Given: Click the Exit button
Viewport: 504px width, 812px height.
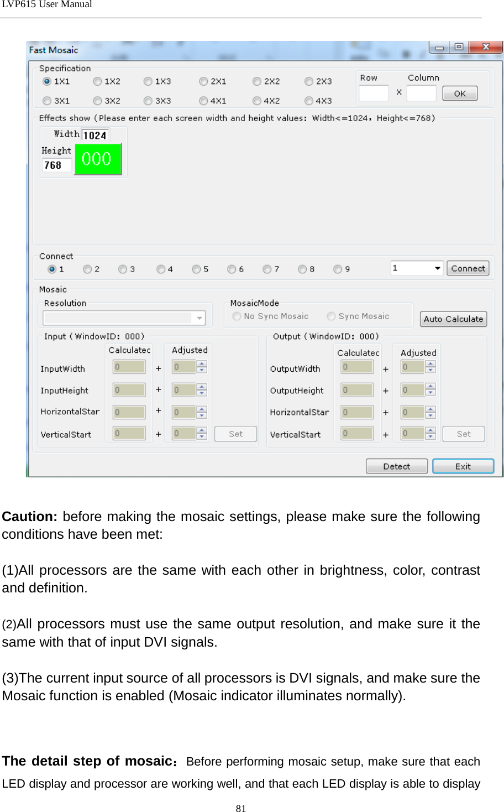Looking at the screenshot, I should coord(463,466).
